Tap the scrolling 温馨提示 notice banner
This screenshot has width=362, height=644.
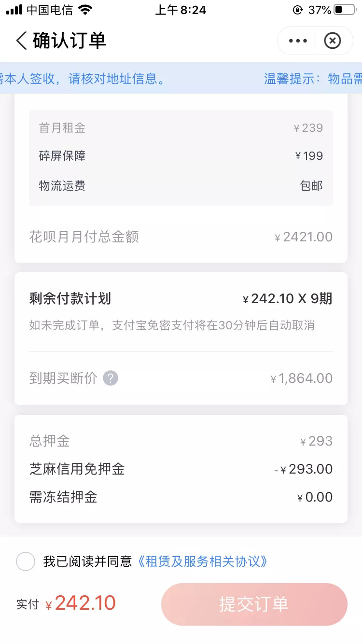(x=181, y=78)
